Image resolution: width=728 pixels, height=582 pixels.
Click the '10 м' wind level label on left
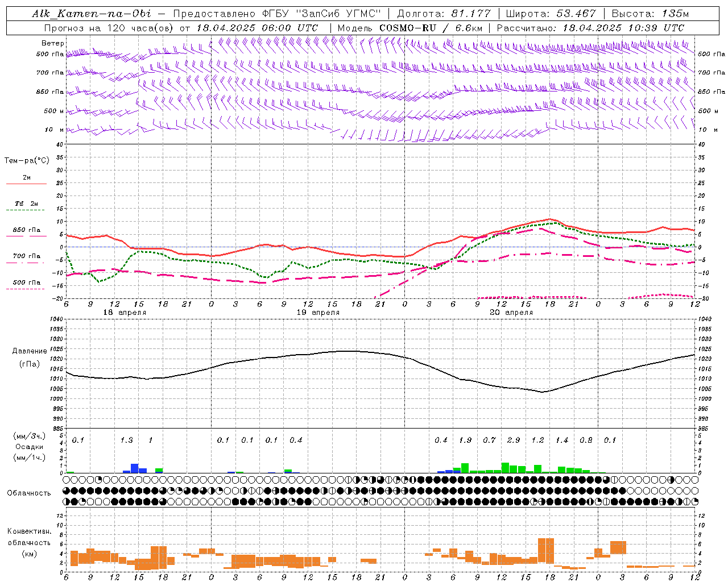(x=55, y=130)
